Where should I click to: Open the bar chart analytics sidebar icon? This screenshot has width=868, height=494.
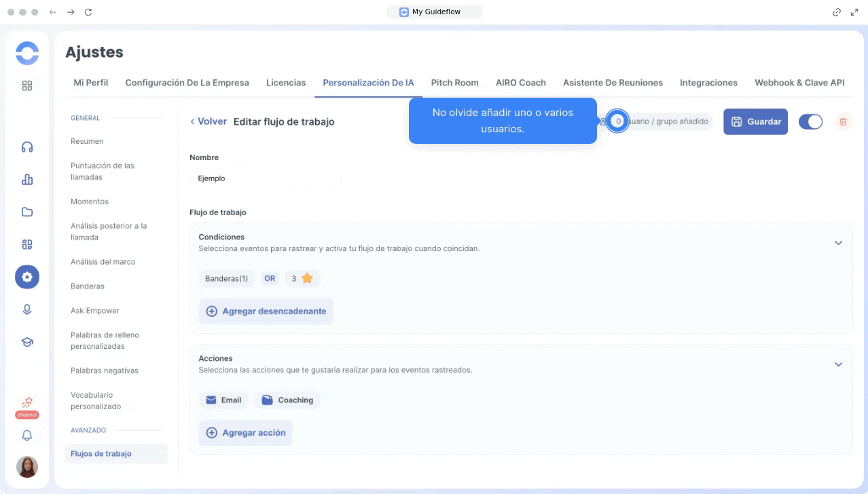pos(27,180)
